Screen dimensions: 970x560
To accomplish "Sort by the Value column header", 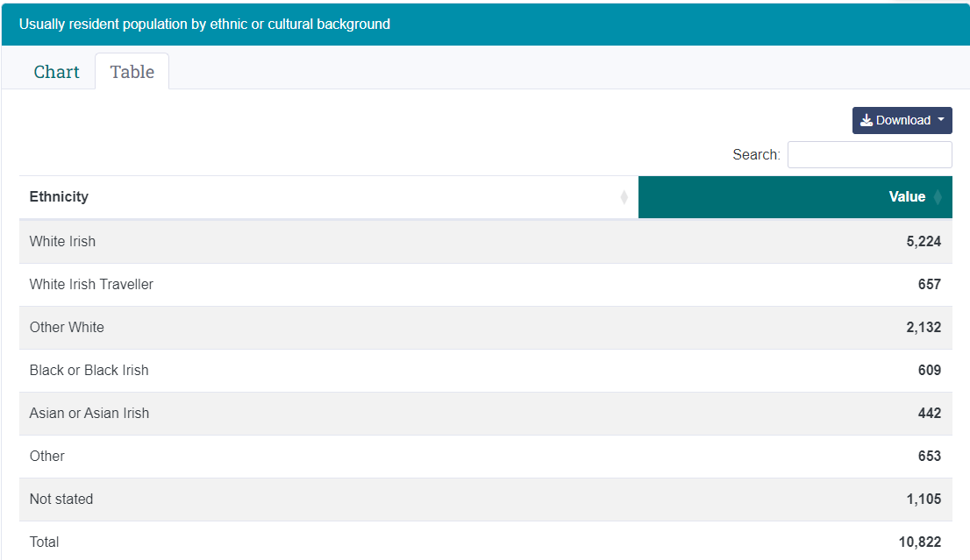I will pyautogui.click(x=795, y=196).
